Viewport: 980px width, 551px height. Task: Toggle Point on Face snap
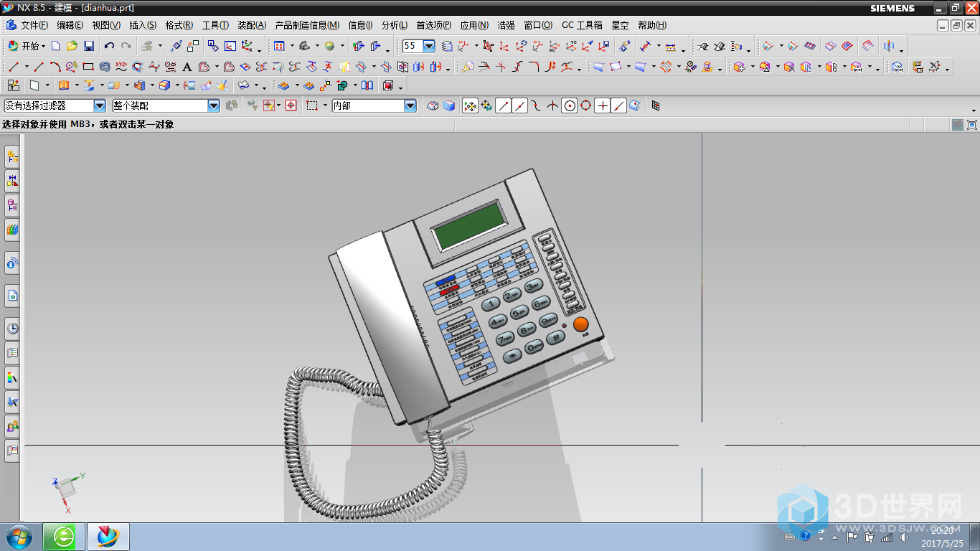(x=636, y=105)
